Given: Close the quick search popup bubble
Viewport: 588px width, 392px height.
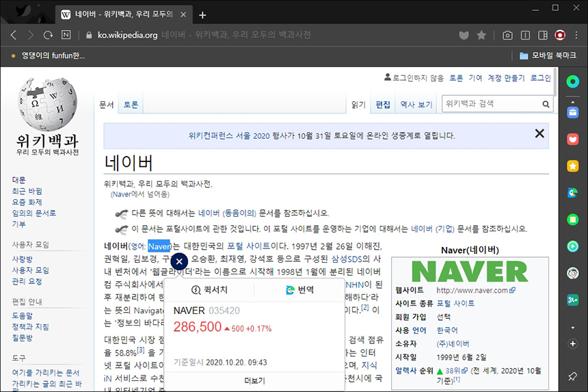Looking at the screenshot, I should pyautogui.click(x=179, y=261).
